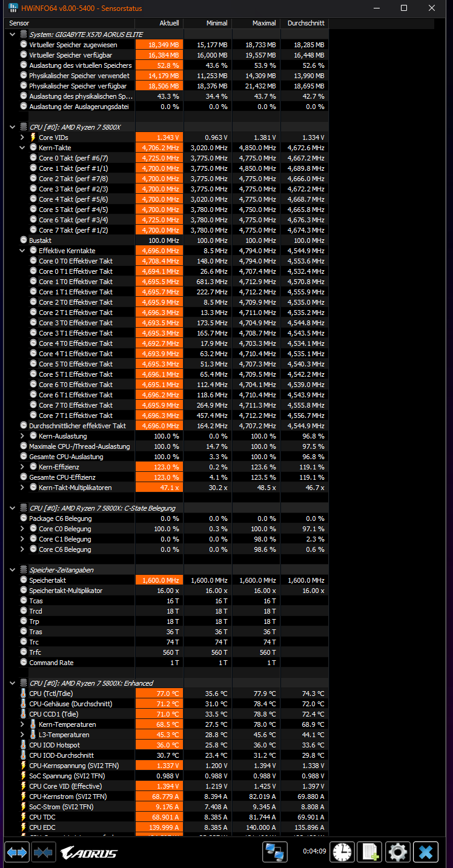Click the chip icon of Speicher-Zeitangaben group
The width and height of the screenshot is (453, 868).
pyautogui.click(x=24, y=570)
